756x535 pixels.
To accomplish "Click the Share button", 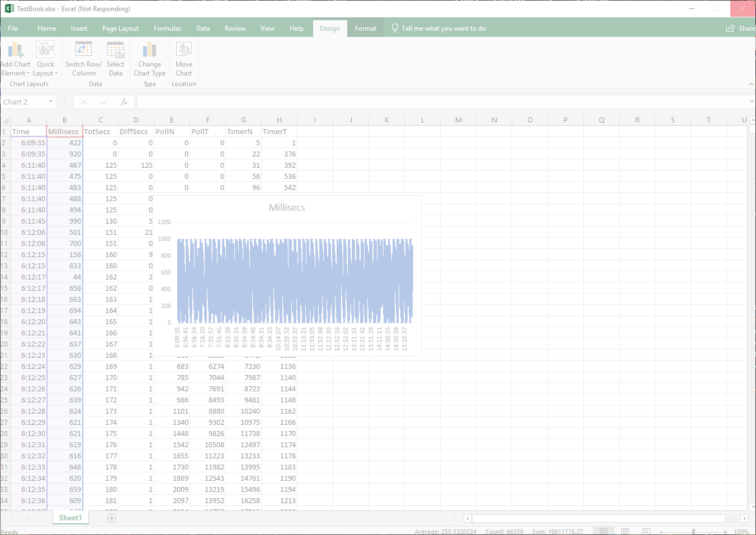I will coord(740,29).
